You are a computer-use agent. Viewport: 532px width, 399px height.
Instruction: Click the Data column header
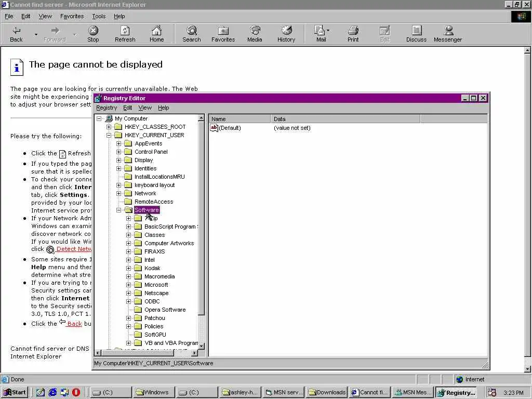point(345,119)
